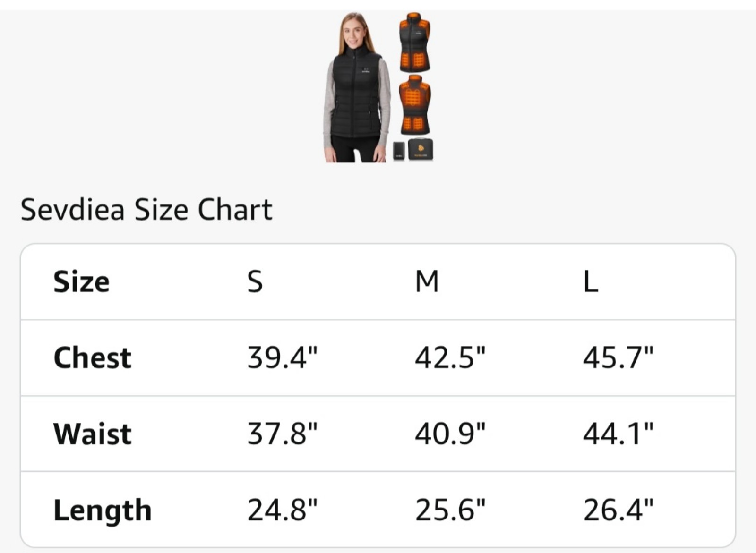Tap the 40.9" waist measurement
756x553 pixels.
point(450,434)
